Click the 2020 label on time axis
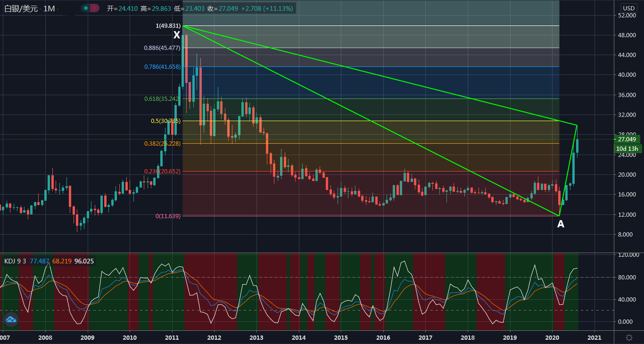The width and height of the screenshot is (644, 344). click(x=552, y=337)
